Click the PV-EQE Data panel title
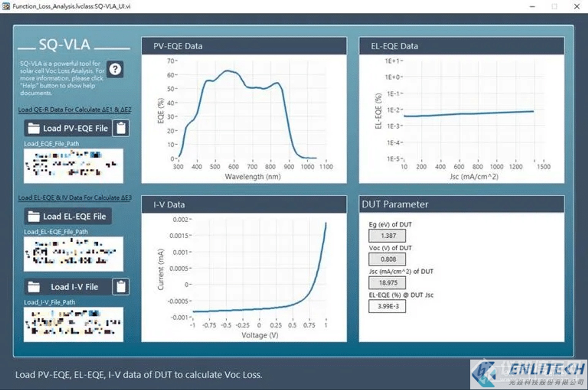This screenshot has height=390, width=588. (178, 46)
